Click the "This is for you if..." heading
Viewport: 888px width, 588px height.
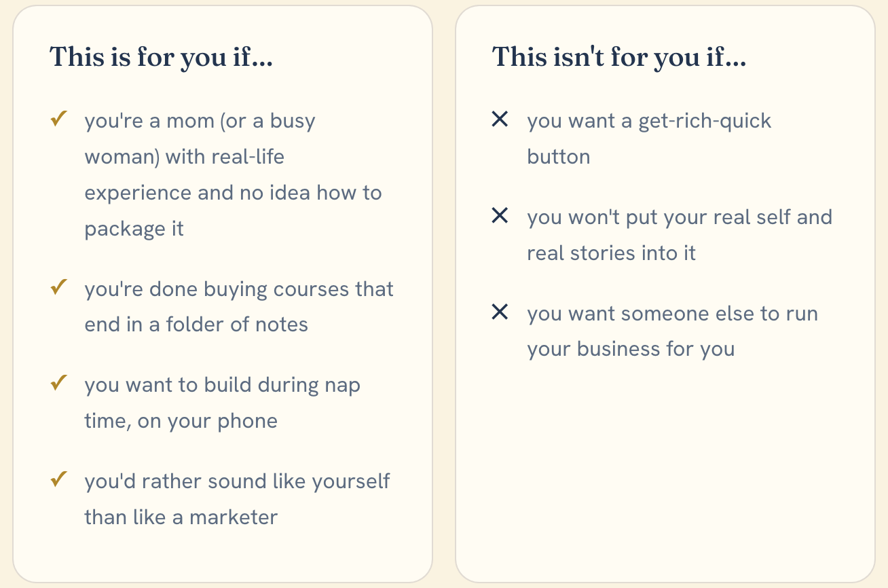click(x=162, y=58)
